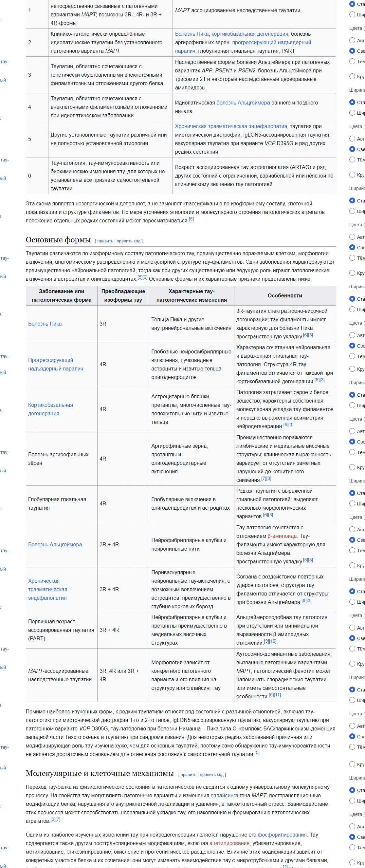Image resolution: width=365 pixels, height=868 pixels.
Task: Open citation [11] in the MAPT-ассоциированные row
Action: 277,695
